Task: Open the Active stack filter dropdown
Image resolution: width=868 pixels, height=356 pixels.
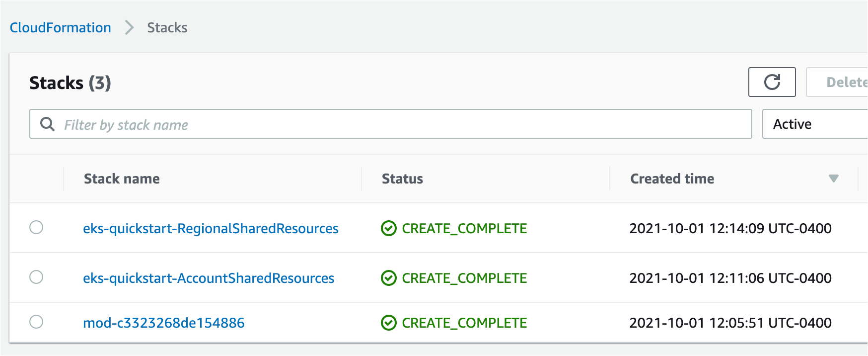Action: pos(814,124)
